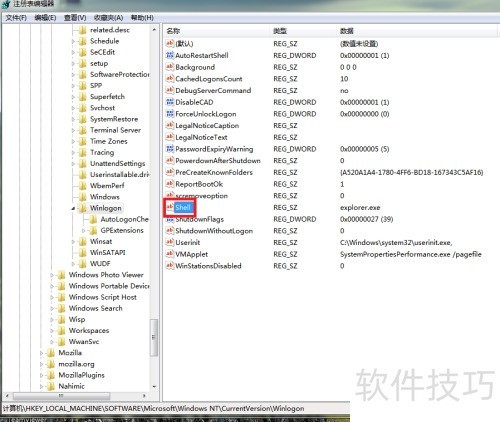Screen dimensions: 500x422
Task: Sort by the 类型 column header
Action: (303, 31)
